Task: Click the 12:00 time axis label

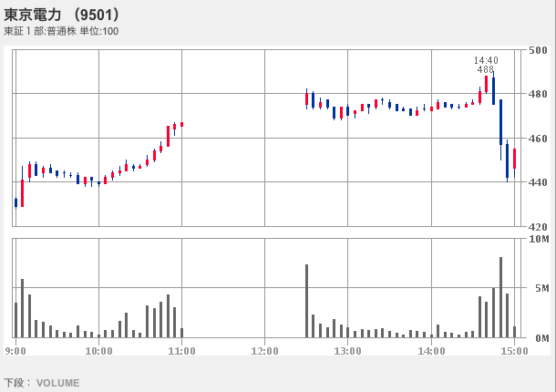Action: tap(264, 351)
